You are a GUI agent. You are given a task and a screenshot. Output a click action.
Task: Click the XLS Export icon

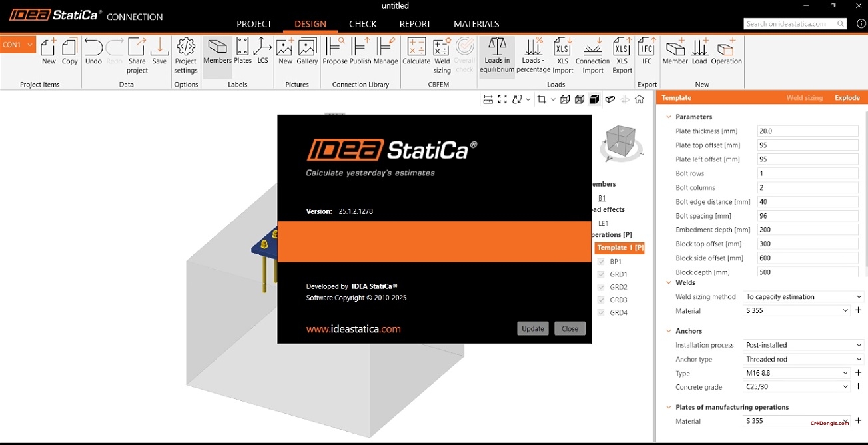pos(622,55)
